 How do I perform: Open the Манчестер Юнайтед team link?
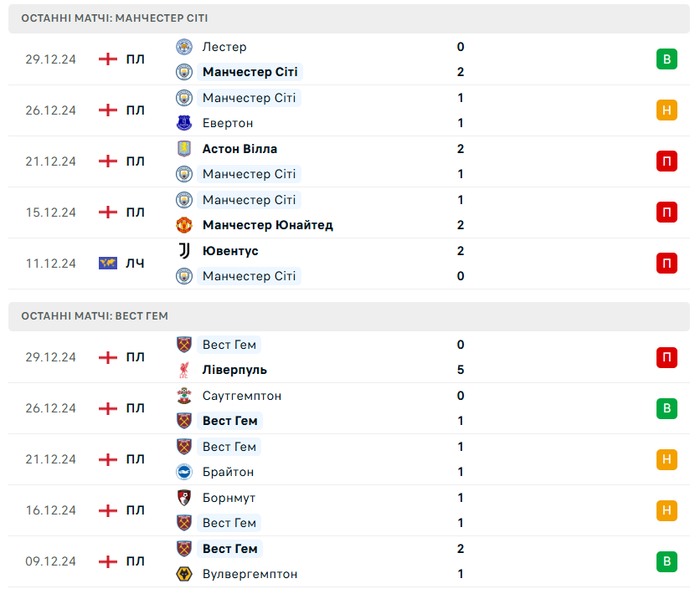[268, 225]
